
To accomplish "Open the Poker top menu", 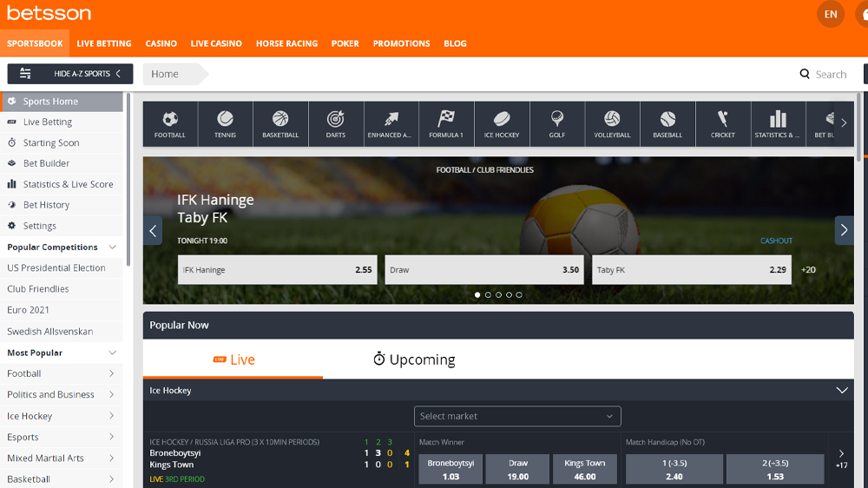I will pyautogui.click(x=345, y=43).
